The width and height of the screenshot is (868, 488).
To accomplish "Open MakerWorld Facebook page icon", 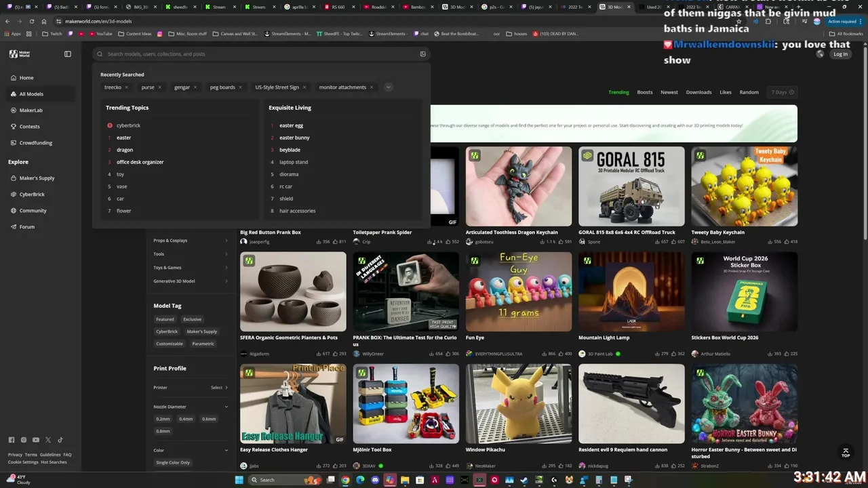I will [11, 440].
